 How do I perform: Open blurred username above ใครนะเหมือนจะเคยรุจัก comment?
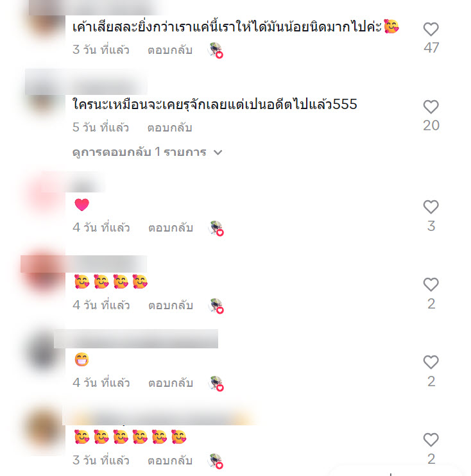tap(86, 82)
